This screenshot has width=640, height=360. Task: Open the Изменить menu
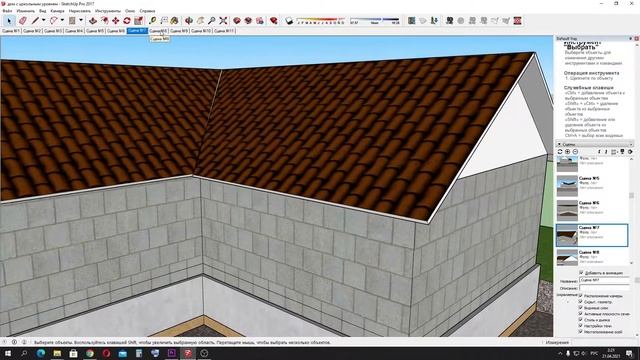point(25,11)
